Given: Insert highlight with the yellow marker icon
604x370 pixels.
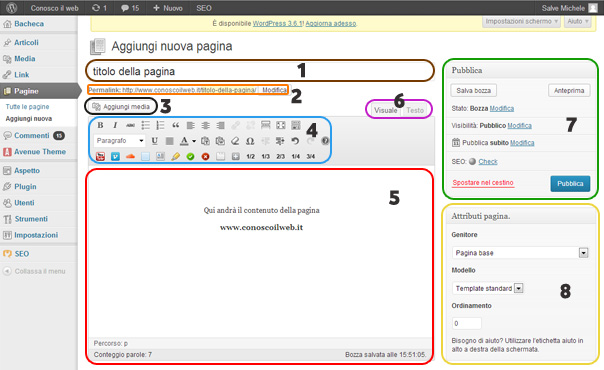Looking at the screenshot, I should [x=175, y=156].
